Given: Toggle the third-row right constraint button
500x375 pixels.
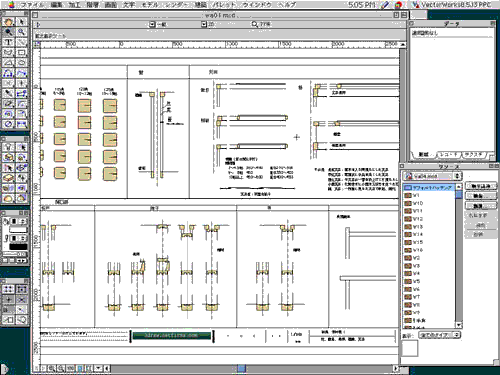Looking at the screenshot, I should point(21,310).
